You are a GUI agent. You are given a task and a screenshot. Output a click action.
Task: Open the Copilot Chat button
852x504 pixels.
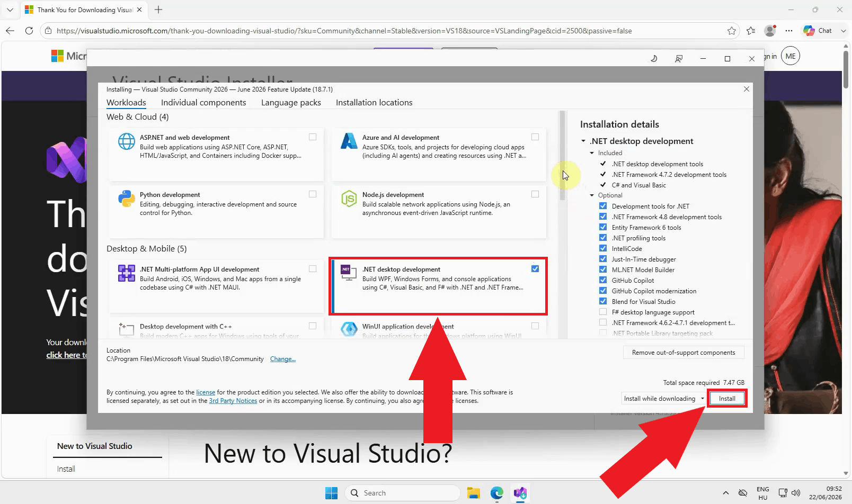[818, 31]
